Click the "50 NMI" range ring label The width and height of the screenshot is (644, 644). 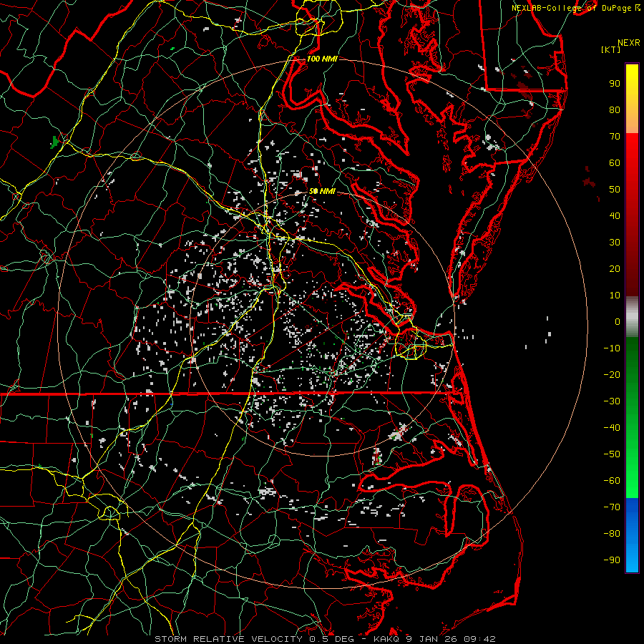click(322, 191)
